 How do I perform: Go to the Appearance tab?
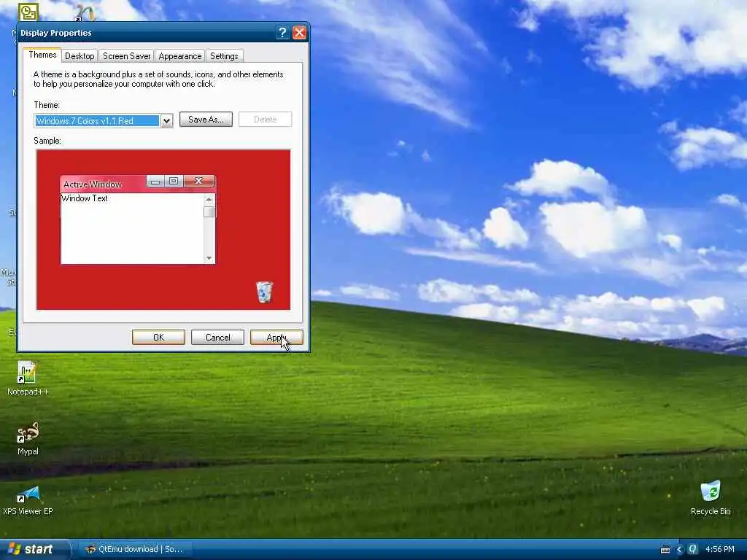(180, 56)
